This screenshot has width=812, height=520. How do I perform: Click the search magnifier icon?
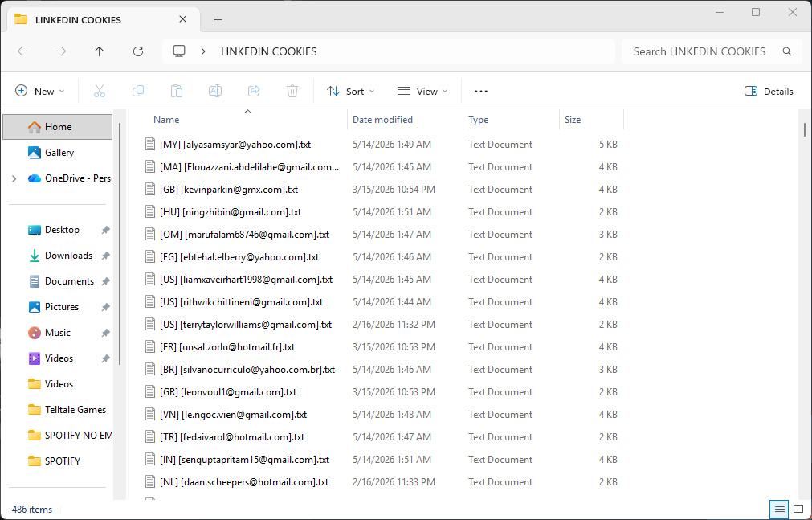pyautogui.click(x=786, y=51)
